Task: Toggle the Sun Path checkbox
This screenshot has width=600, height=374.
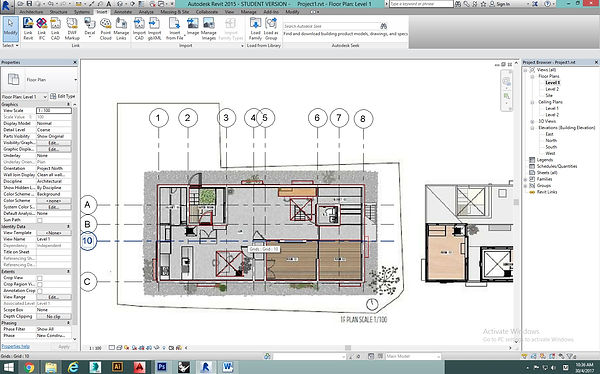Action: [39, 220]
